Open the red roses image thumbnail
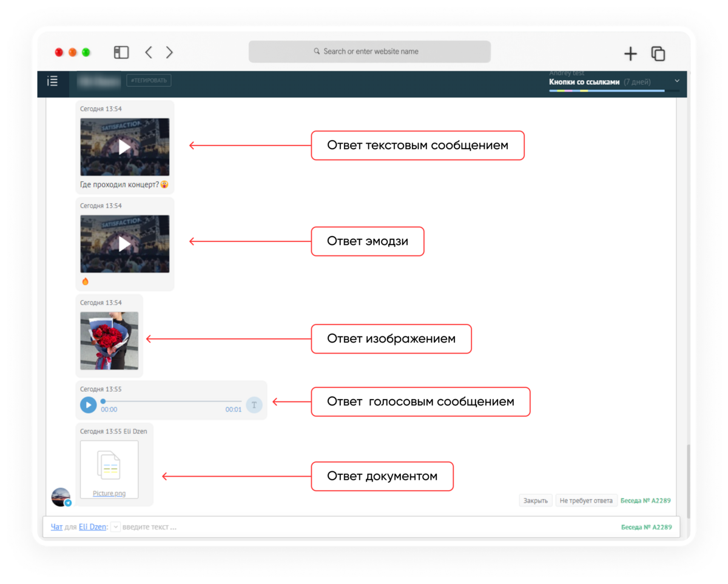Screen dimensions: 728x584 click(x=109, y=341)
